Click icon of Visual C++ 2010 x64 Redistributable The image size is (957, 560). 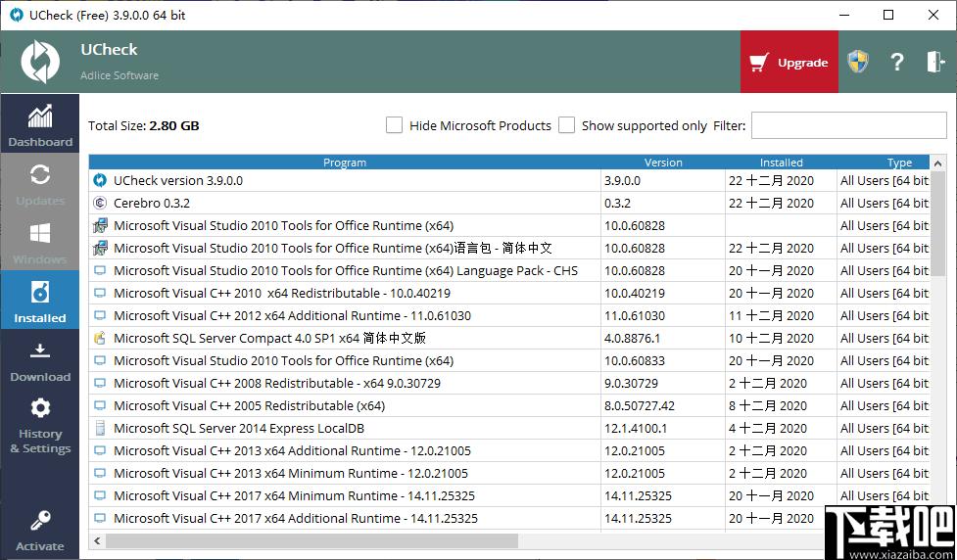[100, 294]
